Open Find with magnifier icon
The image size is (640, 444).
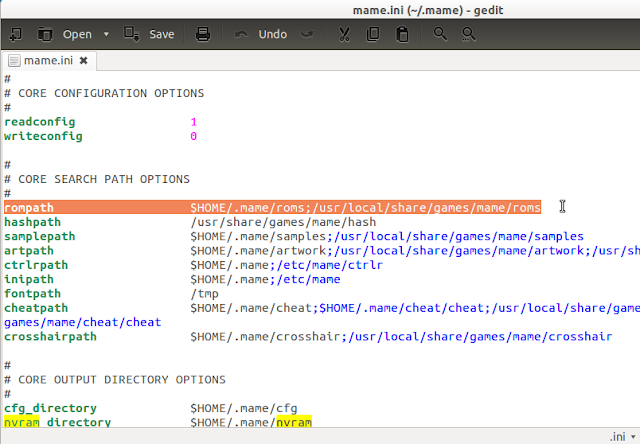(x=440, y=34)
